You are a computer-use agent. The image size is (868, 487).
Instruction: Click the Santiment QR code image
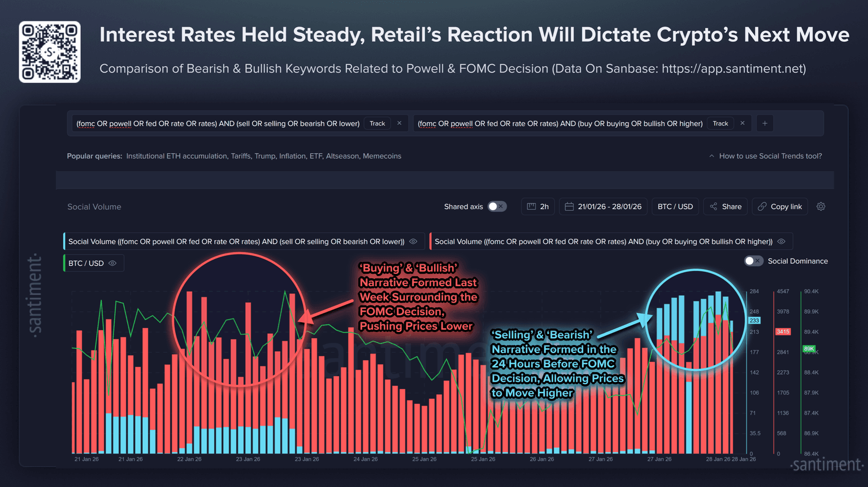tap(50, 52)
